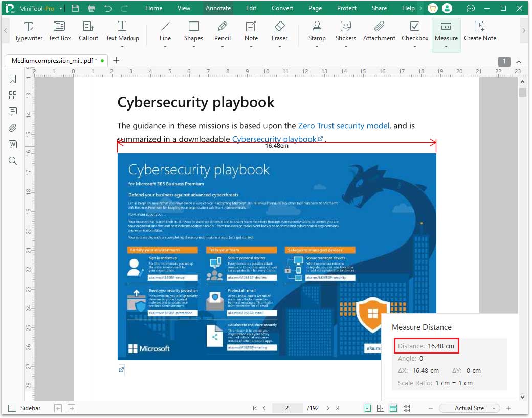
Task: Select the Callout tool
Action: [88, 32]
